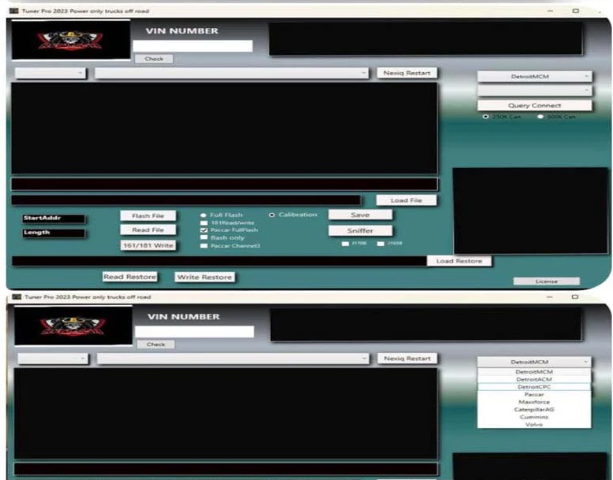Choose the Calibration radio button
Image resolution: width=613 pixels, height=480 pixels.
272,214
